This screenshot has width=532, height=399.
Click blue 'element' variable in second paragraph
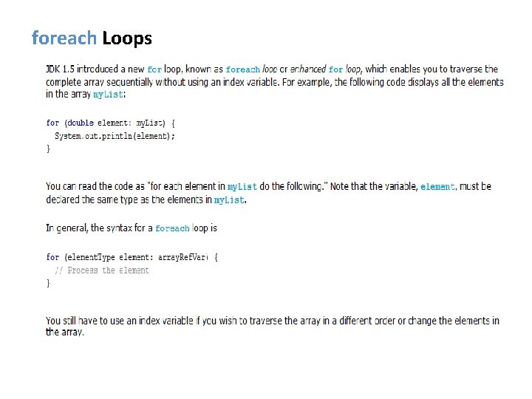pyautogui.click(x=437, y=187)
